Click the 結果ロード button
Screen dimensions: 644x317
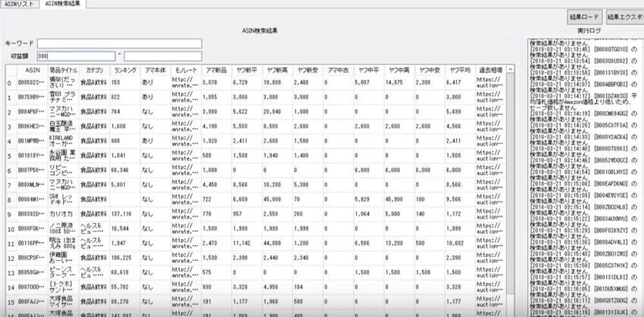point(585,17)
